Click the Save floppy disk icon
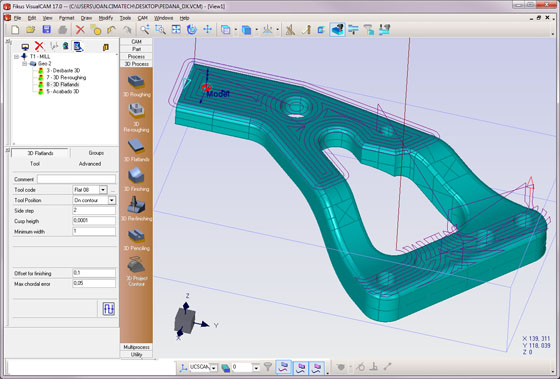 pyautogui.click(x=46, y=30)
